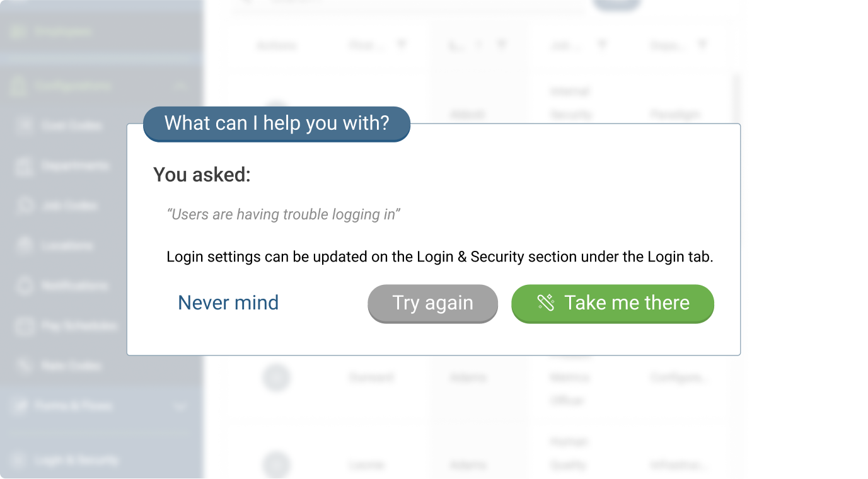Expand the Forms & Flows section
Viewport: 868px width, 479px height.
pyautogui.click(x=180, y=407)
